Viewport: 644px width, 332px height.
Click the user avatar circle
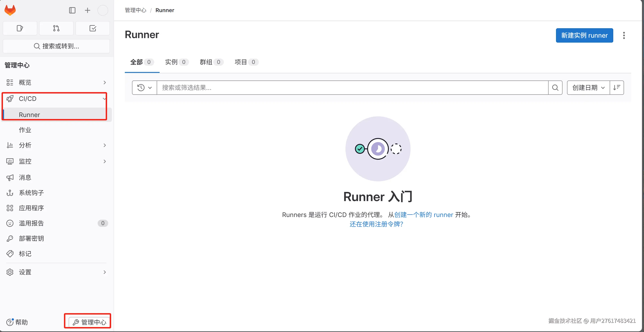pos(103,10)
